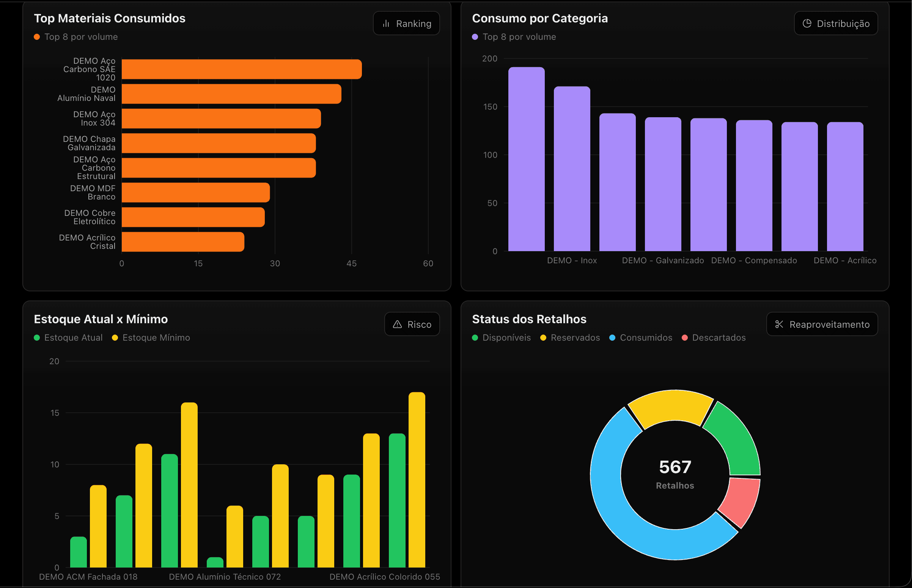Viewport: 912px width, 588px height.
Task: Toggle Disponíveis series in the retalhos legend
Action: [502, 338]
